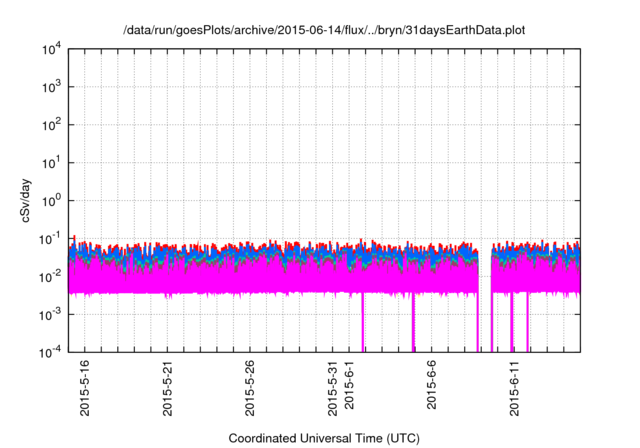
Task: Click the plot file path title
Action: click(x=323, y=30)
